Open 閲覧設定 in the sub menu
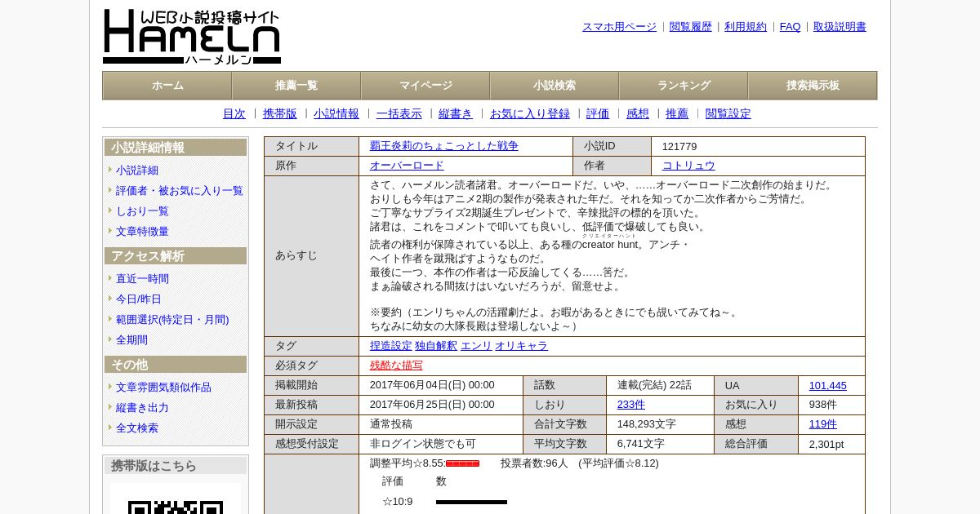 tap(728, 114)
